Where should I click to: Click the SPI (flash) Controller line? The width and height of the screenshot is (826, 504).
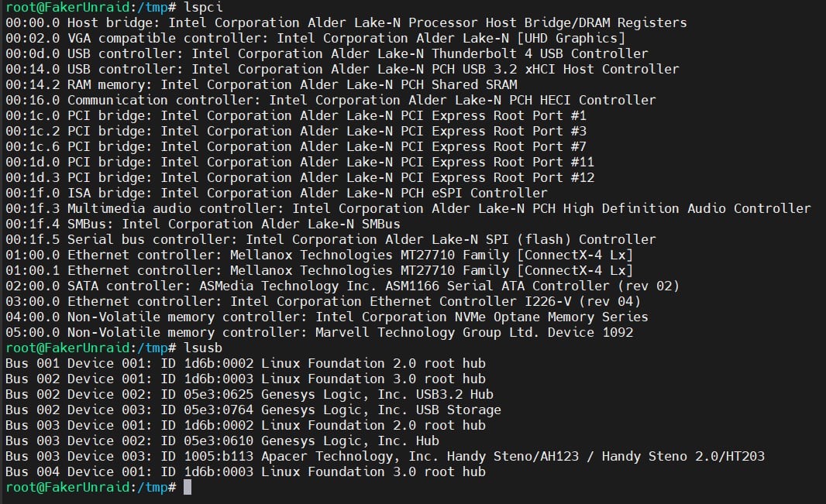pyautogui.click(x=331, y=239)
